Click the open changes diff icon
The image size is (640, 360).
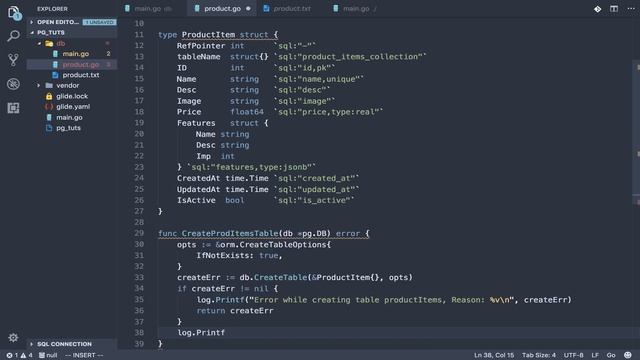click(x=598, y=9)
